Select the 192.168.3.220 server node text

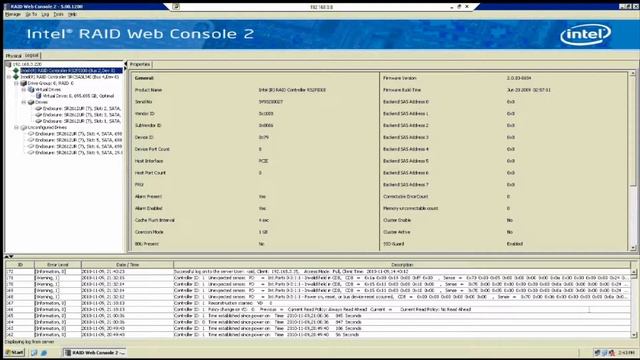pyautogui.click(x=27, y=64)
